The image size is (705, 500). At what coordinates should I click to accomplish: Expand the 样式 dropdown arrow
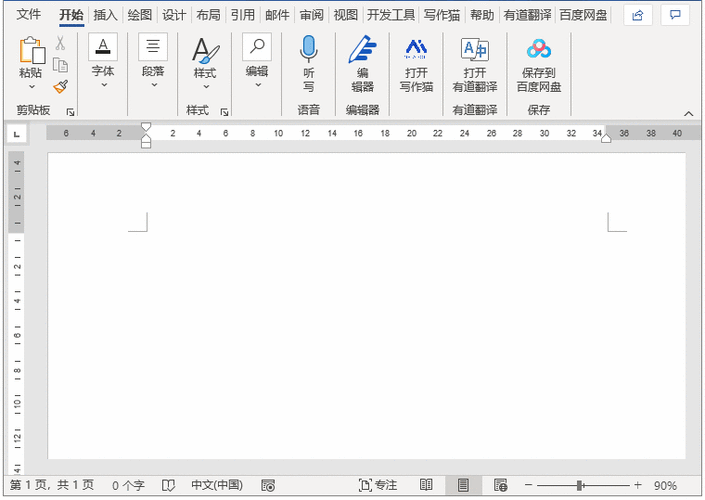pyautogui.click(x=206, y=86)
